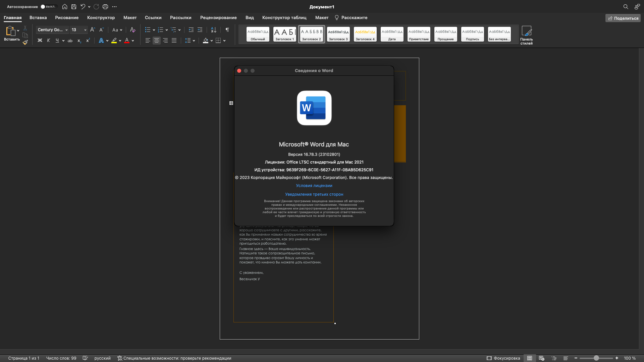The width and height of the screenshot is (644, 362).
Task: Expand the bullet list options arrow
Action: point(154,30)
